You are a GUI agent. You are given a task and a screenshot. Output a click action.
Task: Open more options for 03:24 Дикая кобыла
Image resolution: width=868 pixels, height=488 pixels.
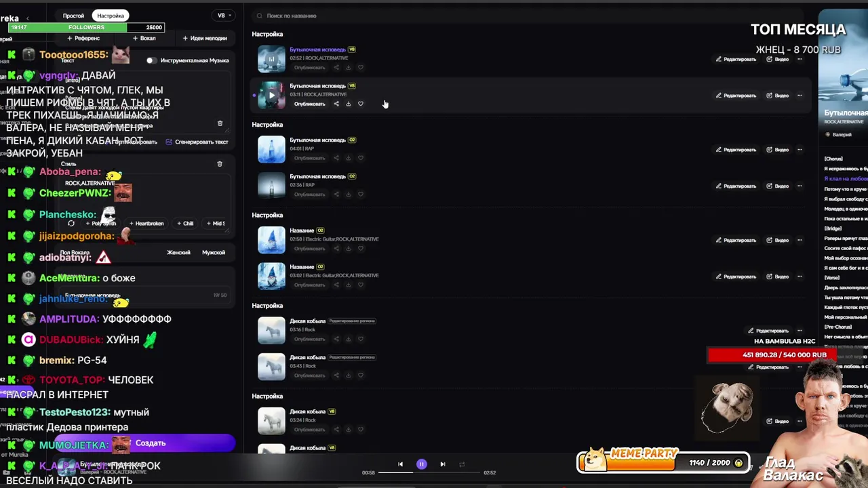point(800,421)
